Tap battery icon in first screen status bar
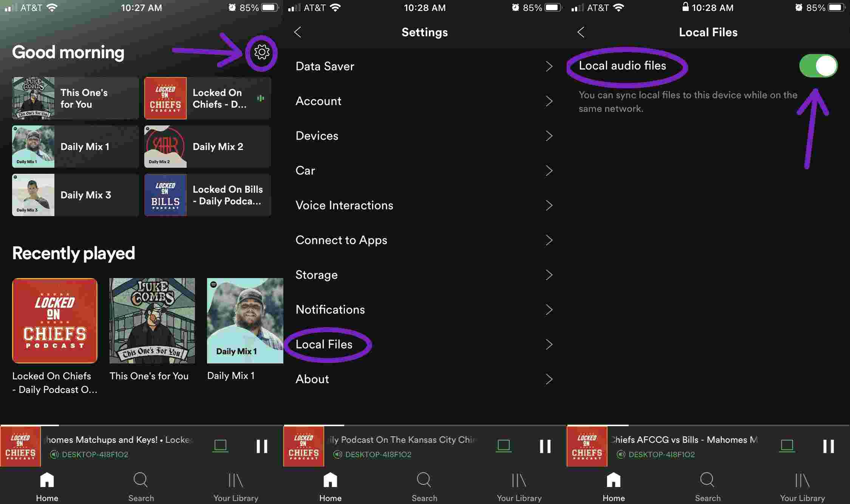This screenshot has width=850, height=504. pyautogui.click(x=270, y=8)
